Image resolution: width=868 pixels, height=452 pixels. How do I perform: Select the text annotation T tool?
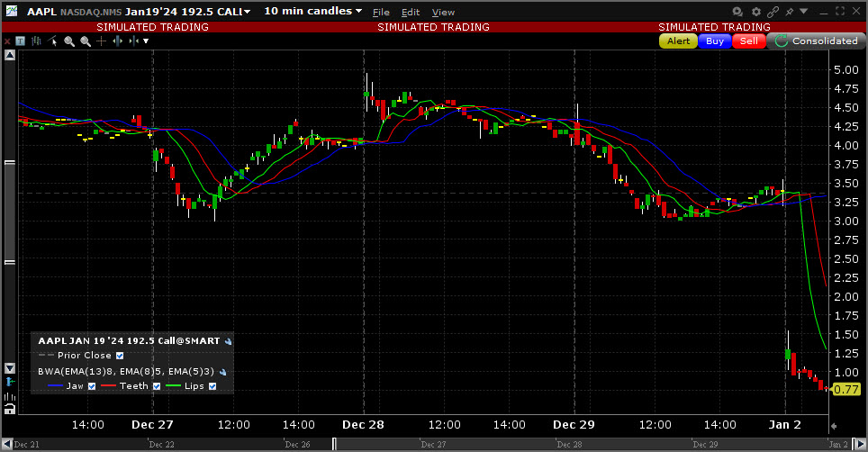[x=21, y=41]
